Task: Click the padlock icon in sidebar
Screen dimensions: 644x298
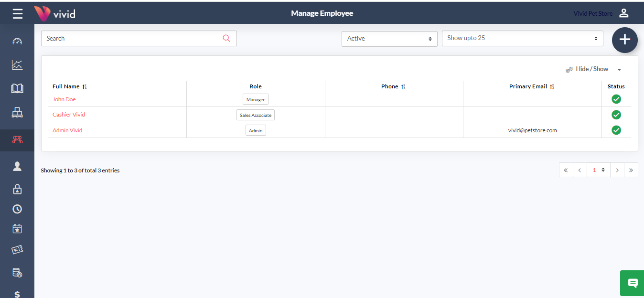Action: point(17,189)
